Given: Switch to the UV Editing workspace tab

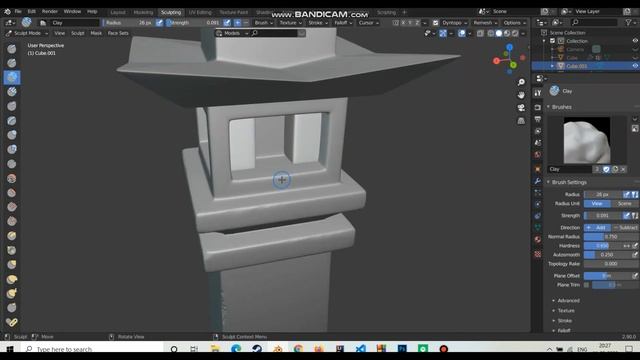Looking at the screenshot, I should 200,12.
